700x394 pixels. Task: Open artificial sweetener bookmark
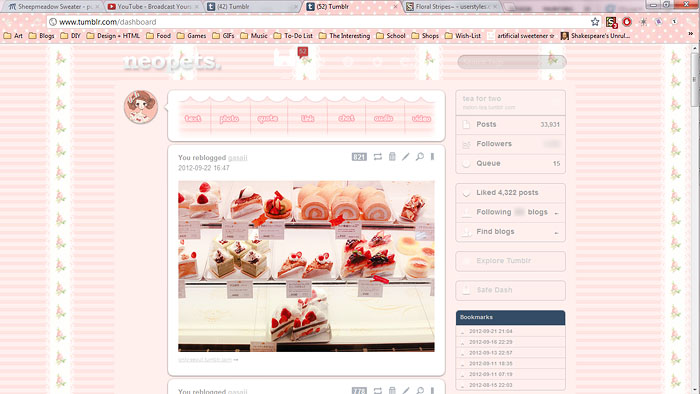521,36
